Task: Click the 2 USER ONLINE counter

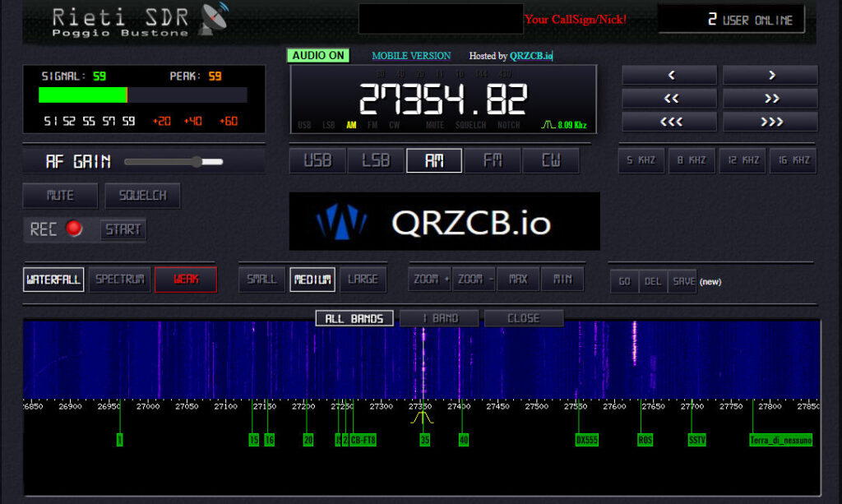Action: [731, 20]
